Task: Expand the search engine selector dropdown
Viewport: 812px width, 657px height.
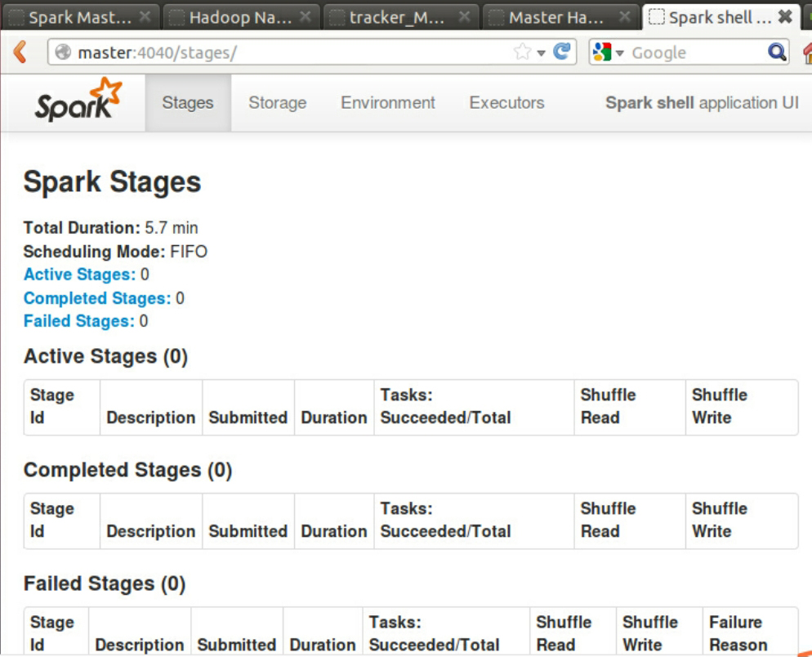Action: [x=619, y=53]
